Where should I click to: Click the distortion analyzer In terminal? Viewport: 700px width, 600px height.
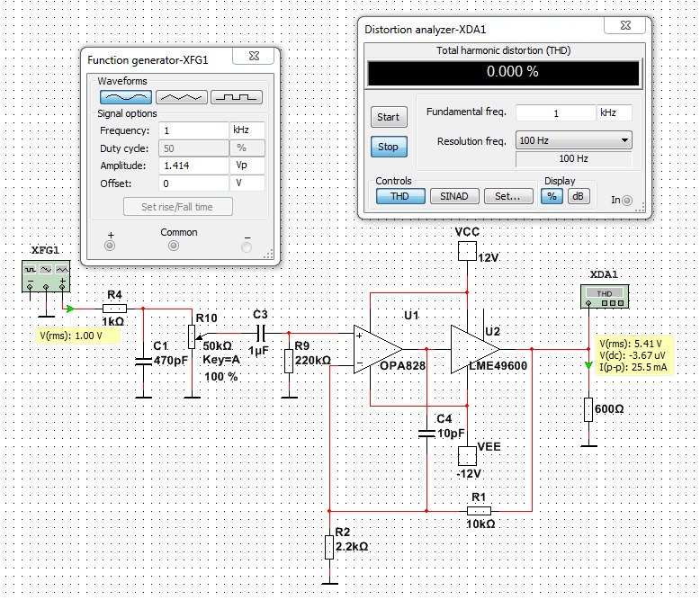point(627,201)
